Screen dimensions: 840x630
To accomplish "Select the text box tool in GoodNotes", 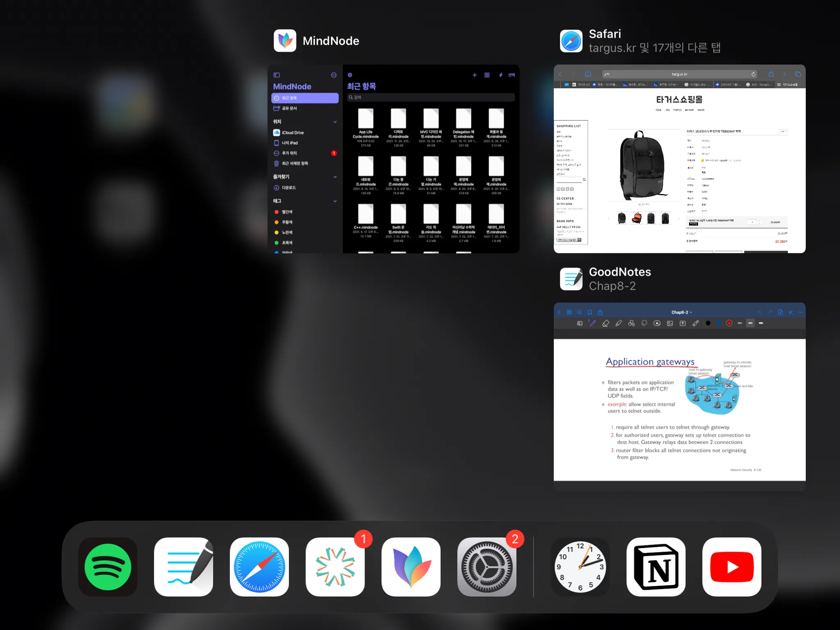I will coord(682,323).
